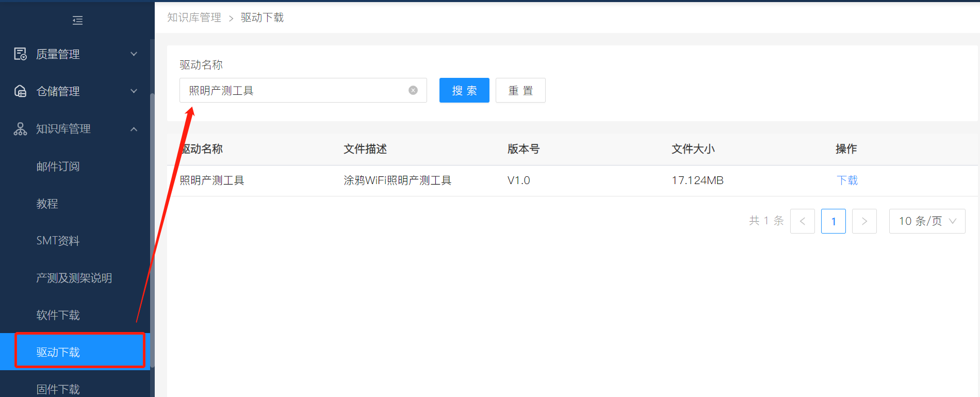Open 产测及测架说明 in the sidebar
The image size is (980, 397).
click(x=74, y=278)
